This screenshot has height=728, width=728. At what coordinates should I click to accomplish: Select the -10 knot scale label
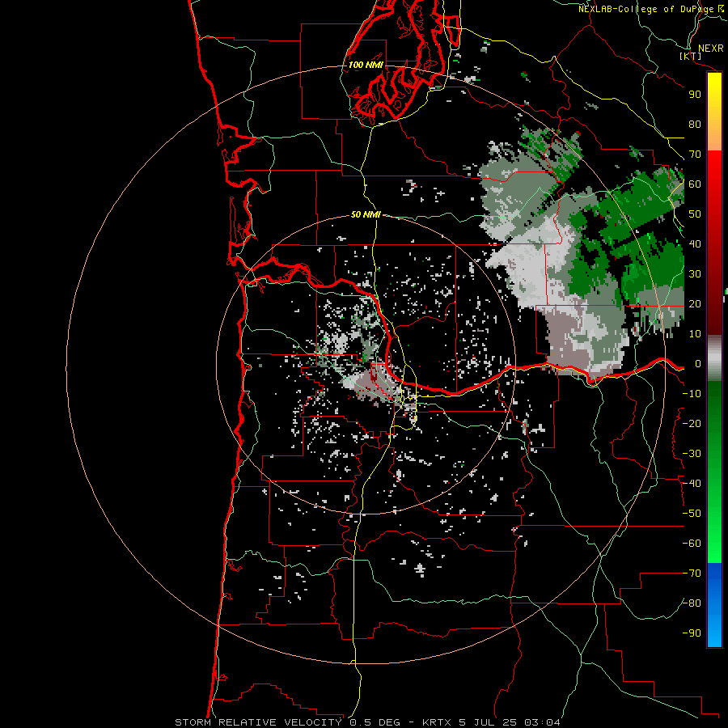pos(692,394)
